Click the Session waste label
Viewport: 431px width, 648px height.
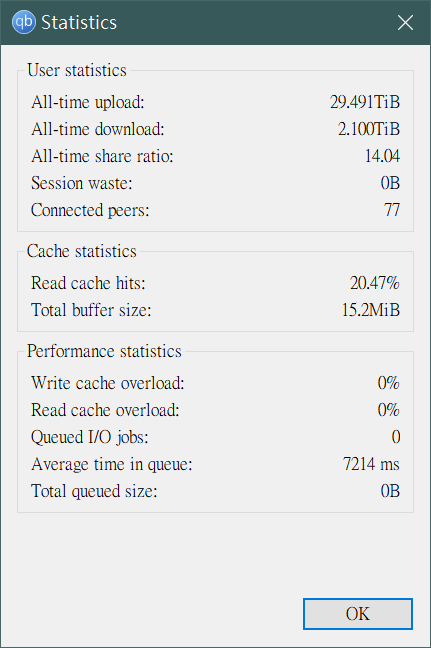(x=82, y=183)
